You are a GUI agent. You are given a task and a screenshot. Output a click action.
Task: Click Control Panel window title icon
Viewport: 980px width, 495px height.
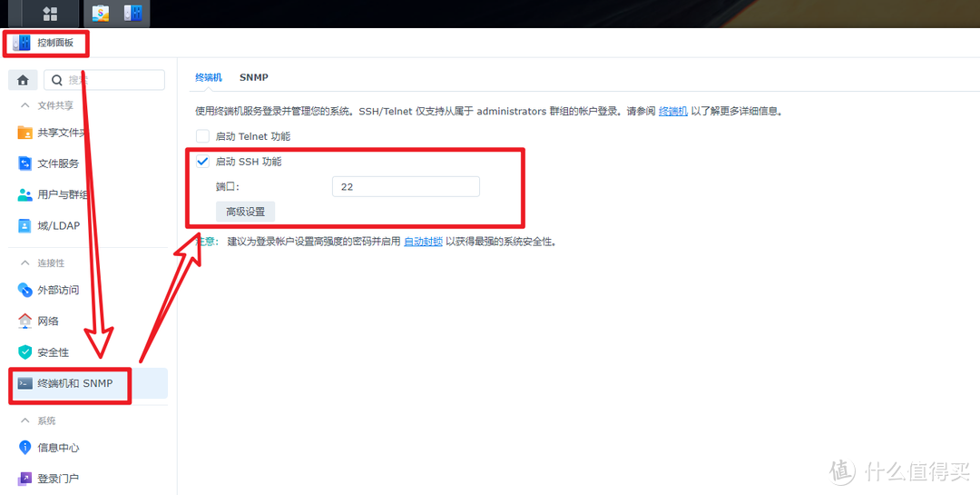[x=22, y=44]
